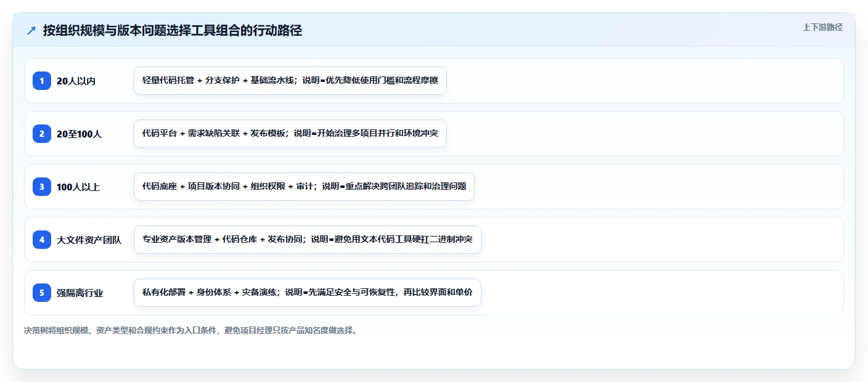Screen dimensions: 868x382
Task: Select the 20人以内 label
Action: tap(76, 81)
